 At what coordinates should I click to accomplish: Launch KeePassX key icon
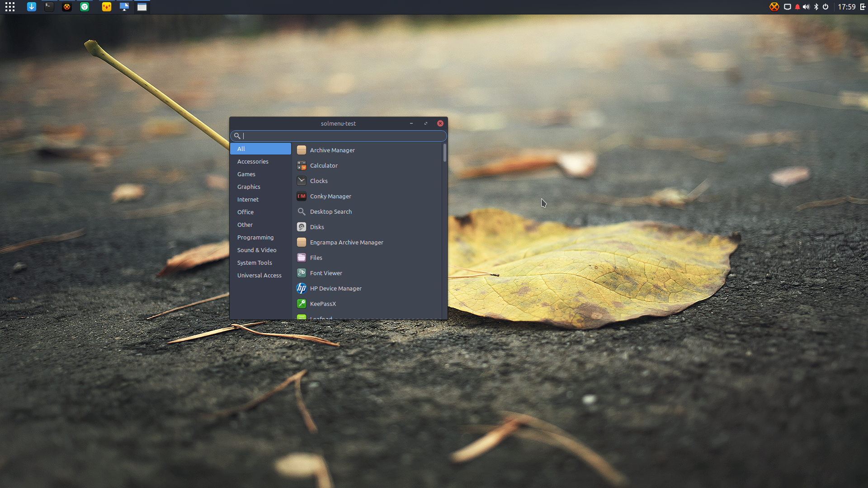tap(302, 304)
